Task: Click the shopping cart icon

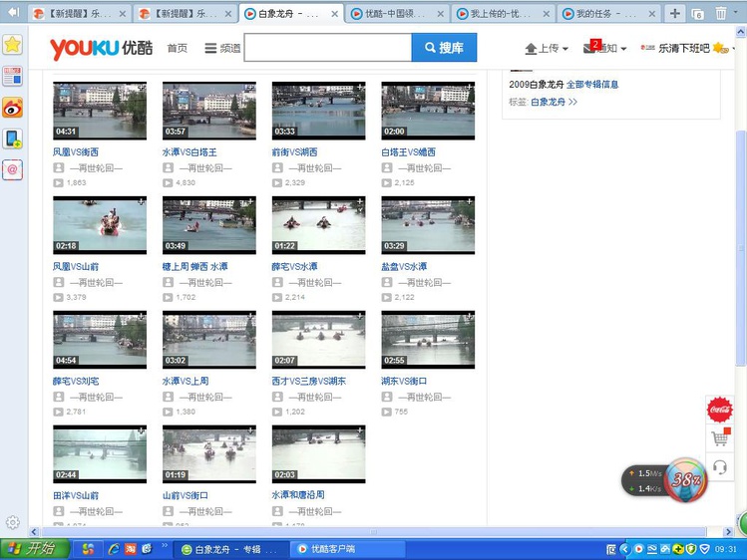Action: pyautogui.click(x=719, y=438)
